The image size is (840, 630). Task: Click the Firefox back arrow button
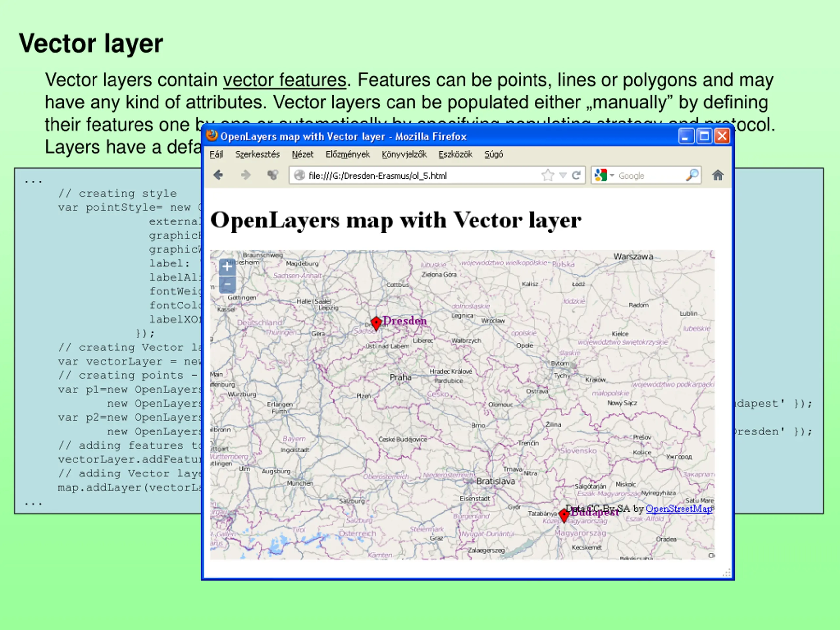(x=218, y=175)
